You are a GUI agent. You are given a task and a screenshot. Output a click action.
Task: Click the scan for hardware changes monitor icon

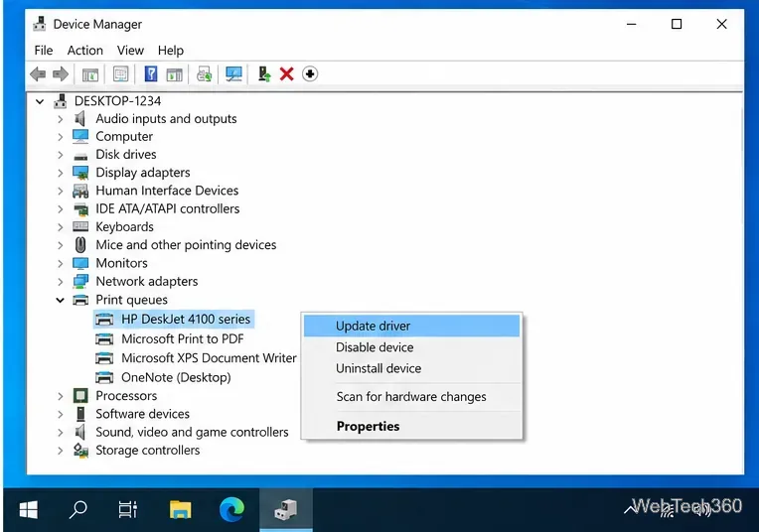coord(233,74)
